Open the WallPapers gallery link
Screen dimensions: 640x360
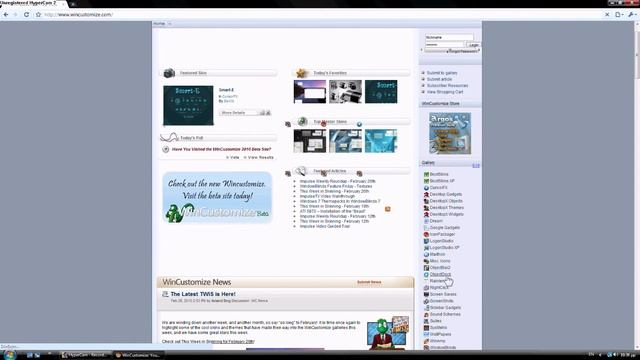click(x=440, y=334)
